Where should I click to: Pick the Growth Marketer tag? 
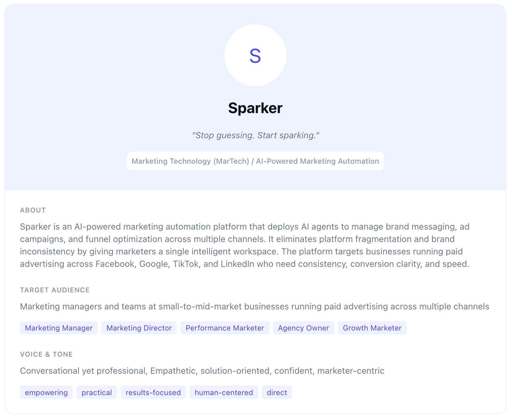point(372,328)
